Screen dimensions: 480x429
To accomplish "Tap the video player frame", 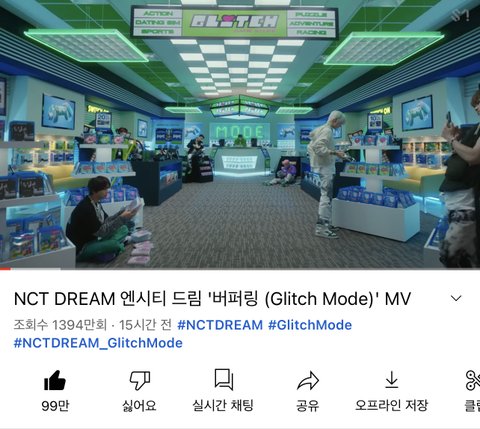I will [x=240, y=134].
